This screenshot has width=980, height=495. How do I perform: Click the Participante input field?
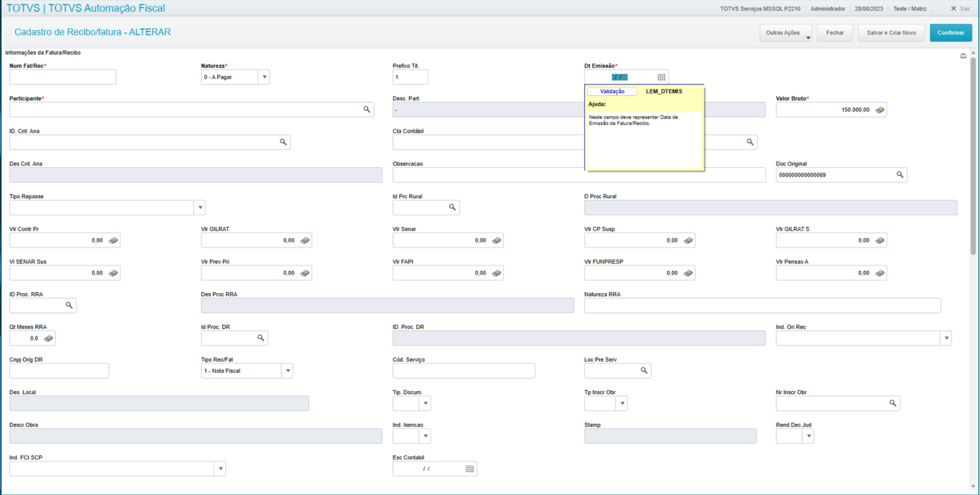[191, 109]
